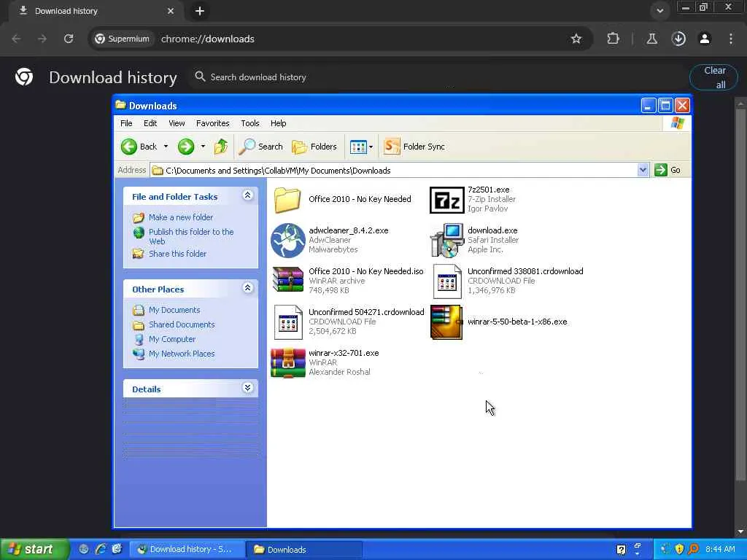
Task: Launch Internet Explorer from Quick Launch
Action: click(x=101, y=550)
